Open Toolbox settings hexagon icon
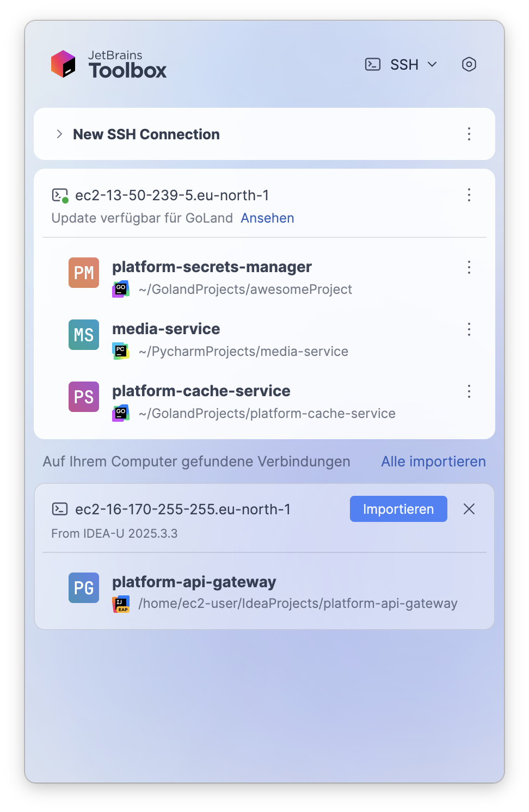The width and height of the screenshot is (529, 812). (x=469, y=64)
